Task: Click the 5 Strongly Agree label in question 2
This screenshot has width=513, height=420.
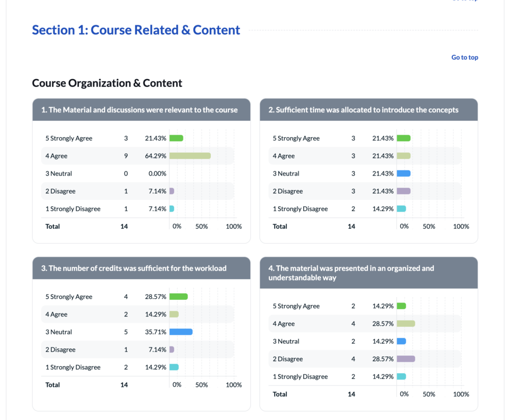Action: 296,138
